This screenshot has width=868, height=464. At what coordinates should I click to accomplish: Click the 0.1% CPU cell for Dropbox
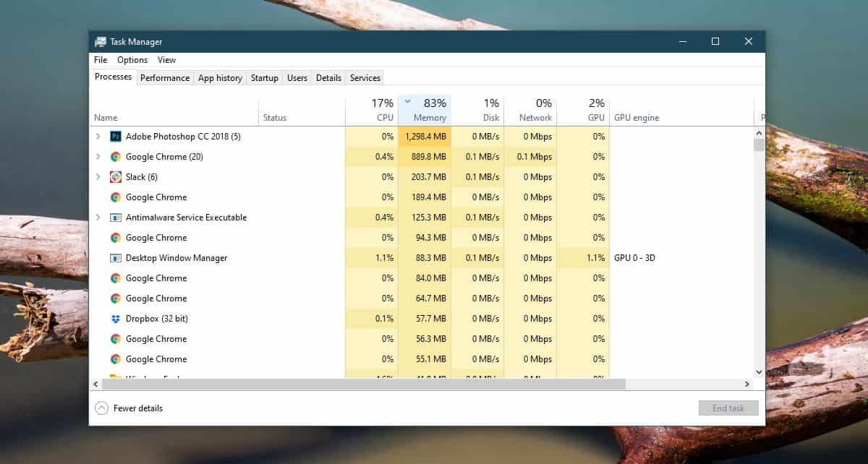[372, 318]
